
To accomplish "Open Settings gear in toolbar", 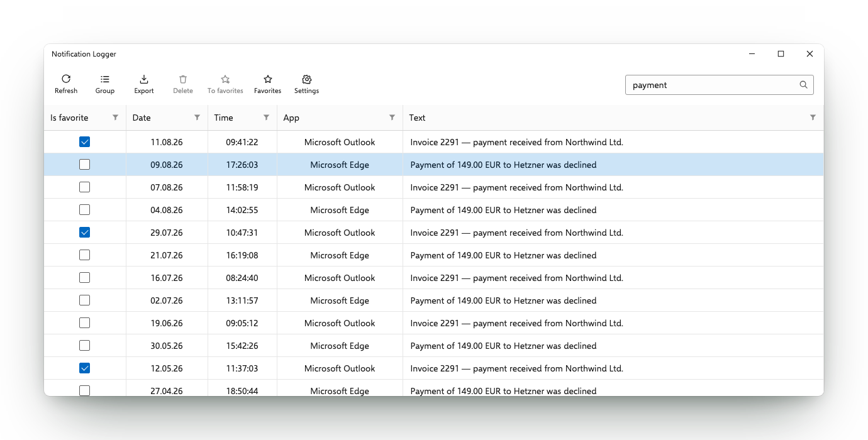I will coord(307,79).
